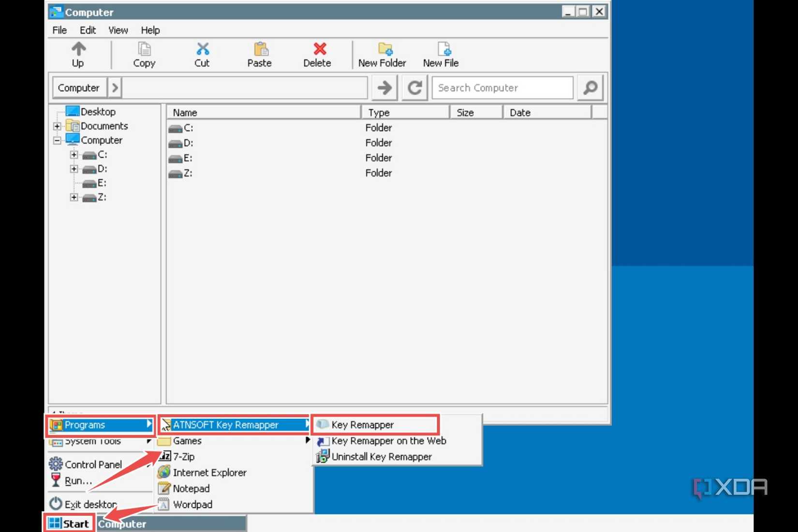
Task: Expand the Z: drive tree node
Action: coord(74,197)
